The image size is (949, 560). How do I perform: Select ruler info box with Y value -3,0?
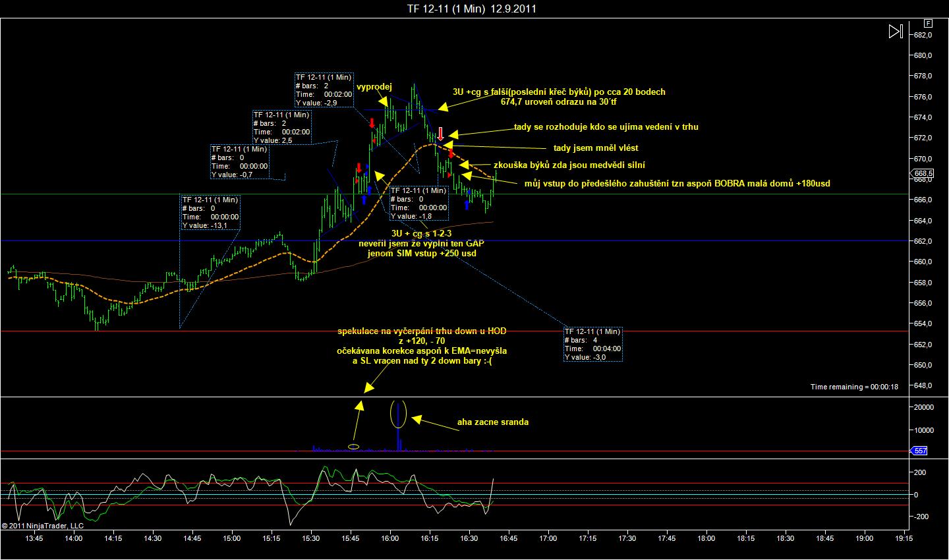click(592, 344)
